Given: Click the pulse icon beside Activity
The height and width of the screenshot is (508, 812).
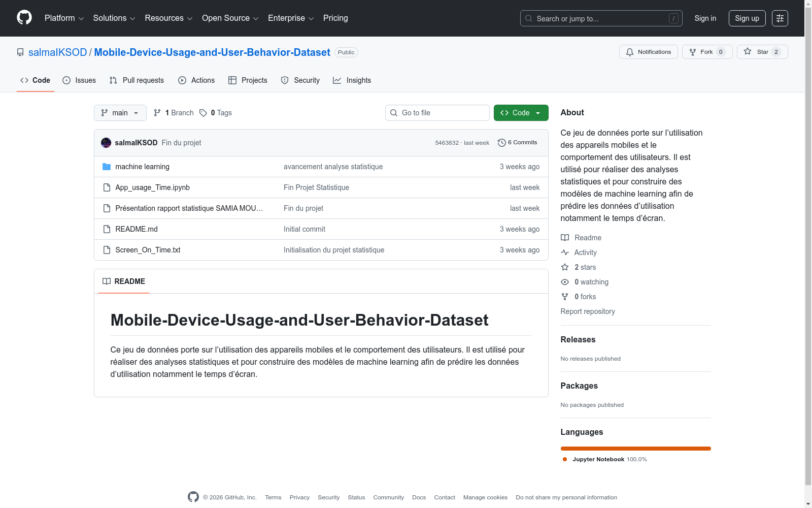Looking at the screenshot, I should [x=565, y=252].
